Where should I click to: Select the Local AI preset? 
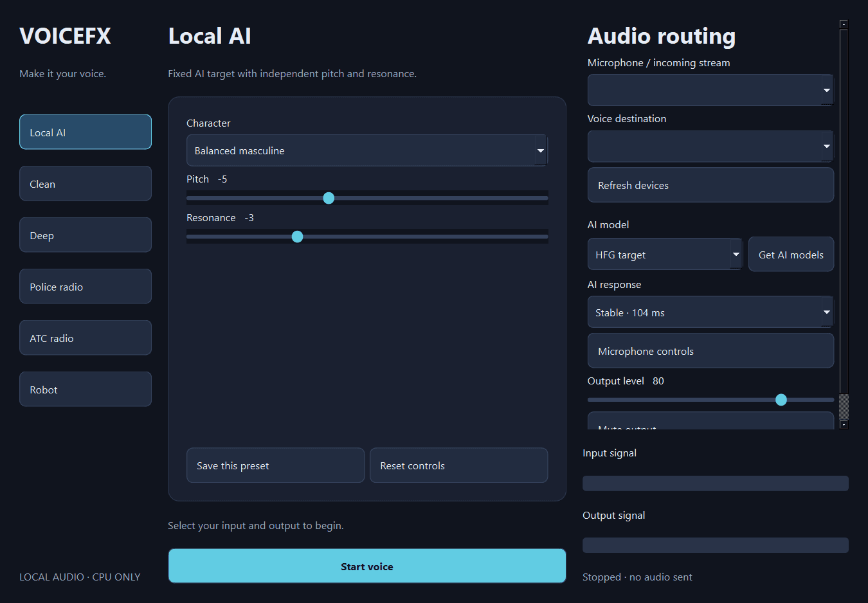[x=86, y=132]
